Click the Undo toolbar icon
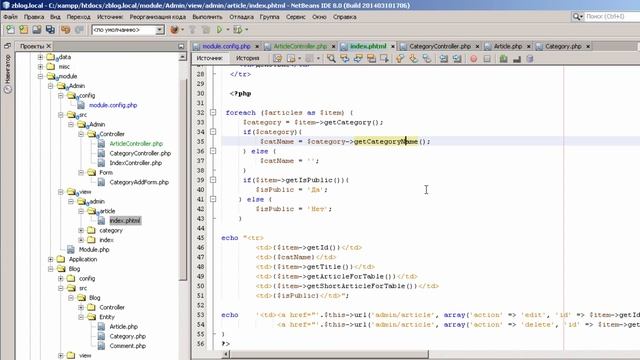640x360 pixels. (65, 30)
